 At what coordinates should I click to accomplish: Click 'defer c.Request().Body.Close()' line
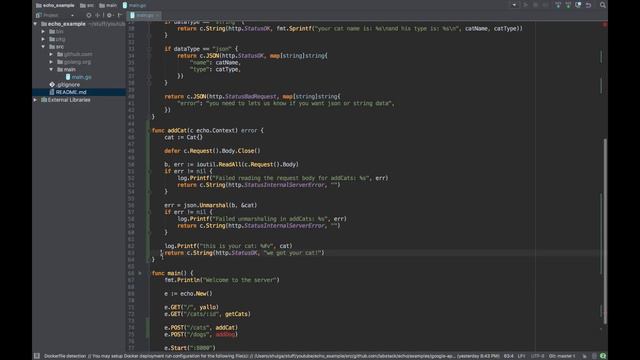click(212, 151)
